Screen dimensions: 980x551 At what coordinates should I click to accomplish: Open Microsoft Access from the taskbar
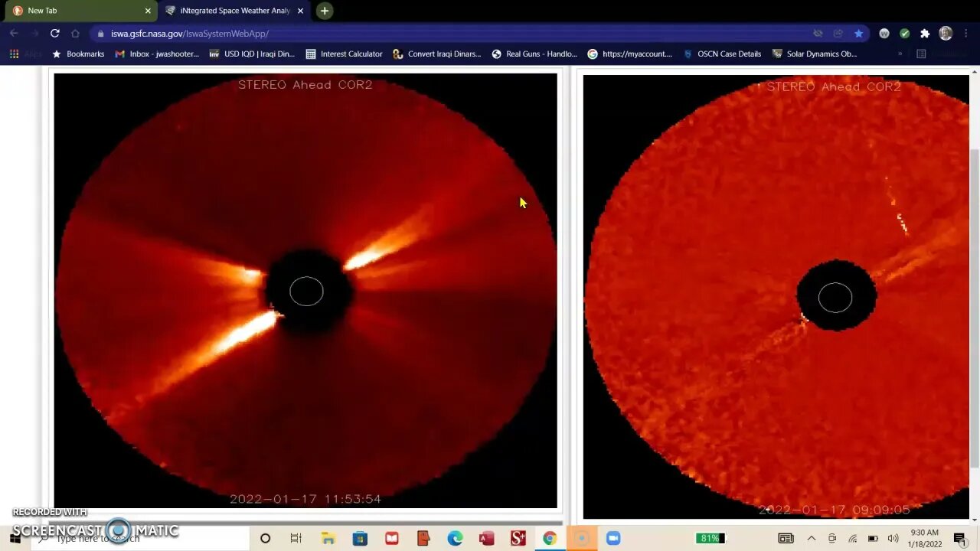486,539
